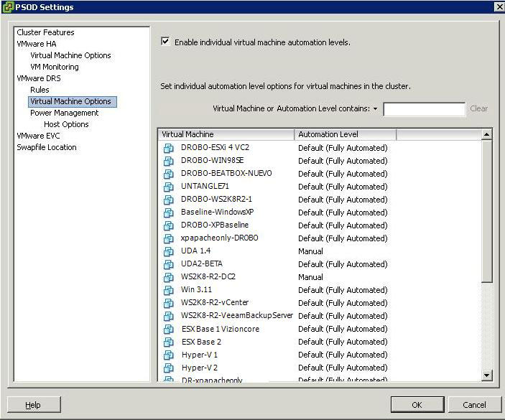Open Help for this dialog
The image size is (505, 420).
tap(34, 405)
